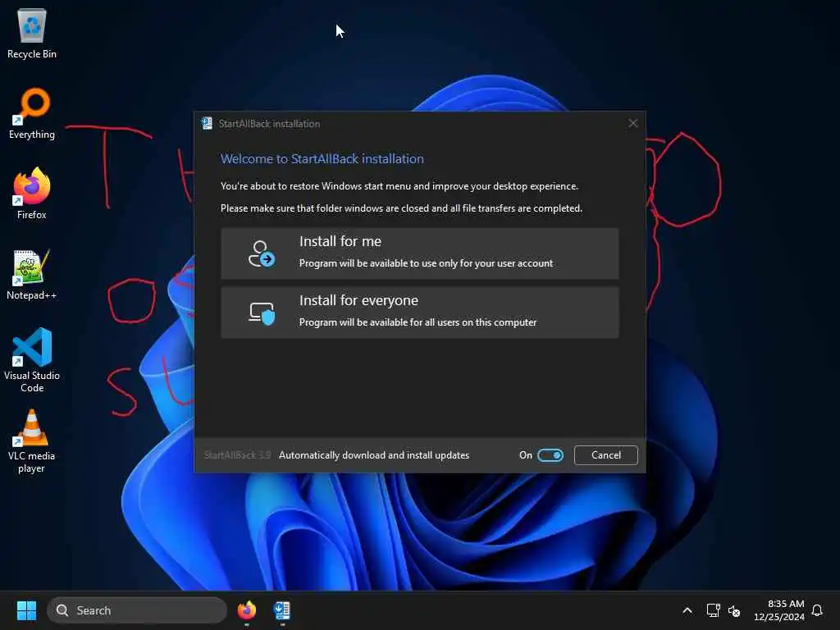Choose Install for everyone option
The image size is (840, 630).
click(x=419, y=313)
